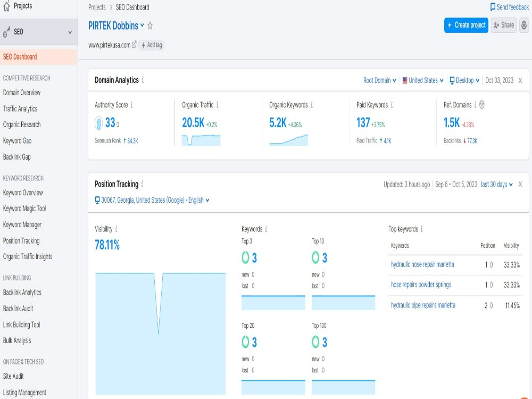Open keyword hydraulic hose repair marietta

[x=422, y=264]
